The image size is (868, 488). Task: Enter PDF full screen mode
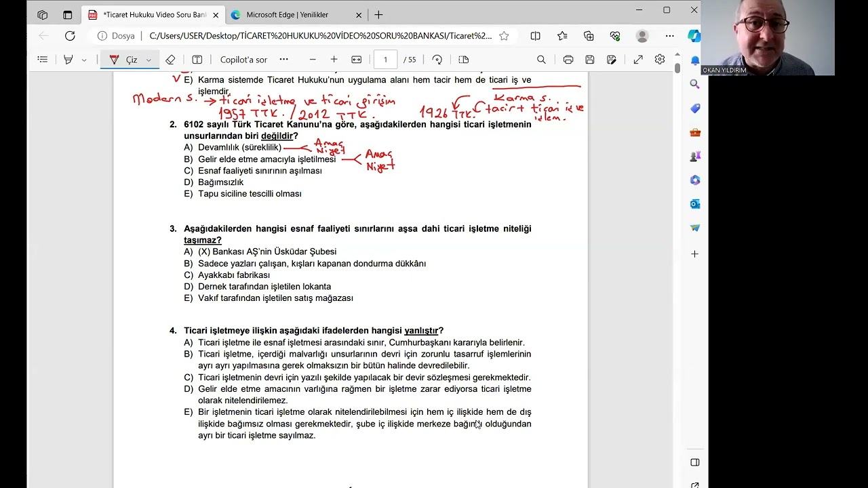coord(638,60)
